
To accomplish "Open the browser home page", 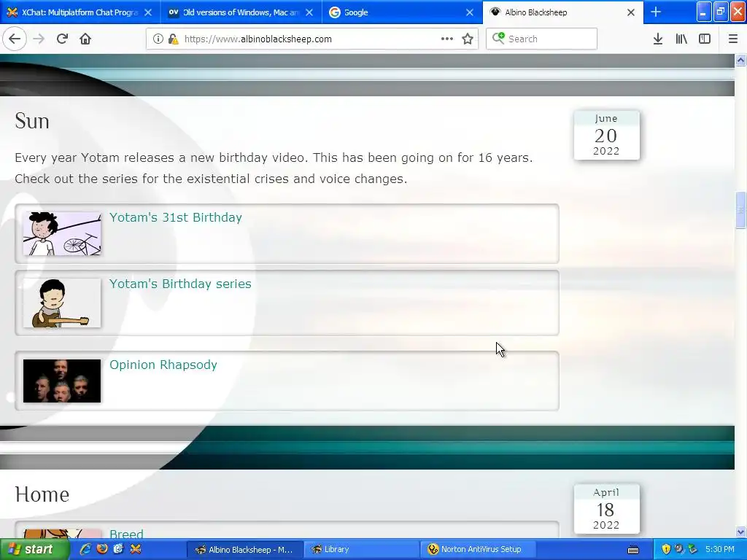I will (x=85, y=39).
